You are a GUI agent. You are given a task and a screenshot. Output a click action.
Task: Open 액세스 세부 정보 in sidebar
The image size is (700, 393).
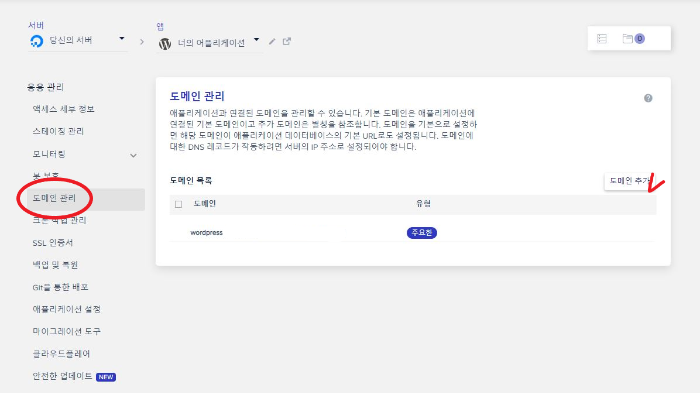point(63,109)
